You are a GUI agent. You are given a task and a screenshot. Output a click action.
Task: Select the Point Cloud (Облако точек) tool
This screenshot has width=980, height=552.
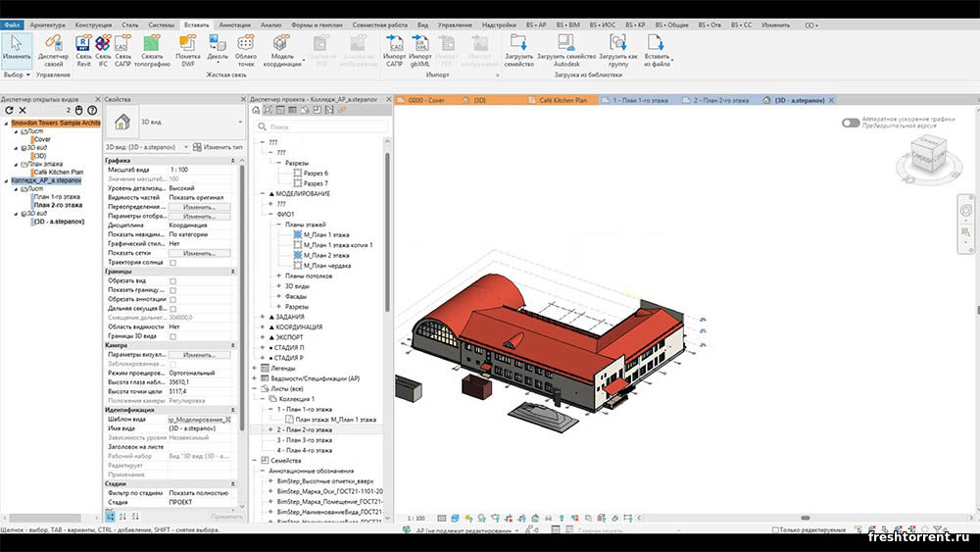(x=246, y=43)
